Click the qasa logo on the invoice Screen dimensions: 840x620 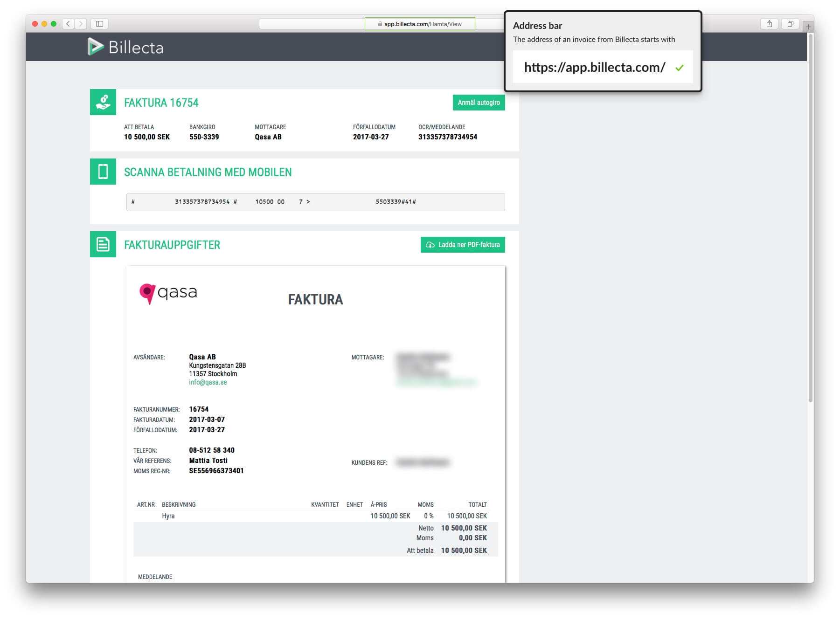coord(168,294)
